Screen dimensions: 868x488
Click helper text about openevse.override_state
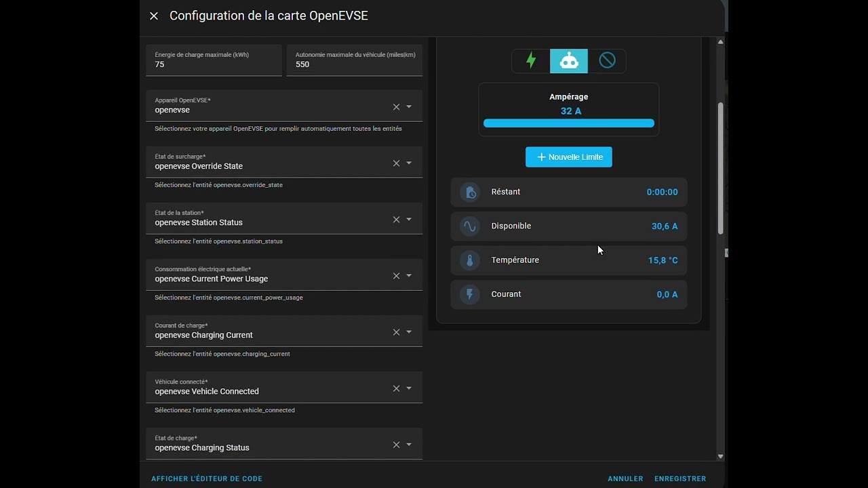point(218,185)
